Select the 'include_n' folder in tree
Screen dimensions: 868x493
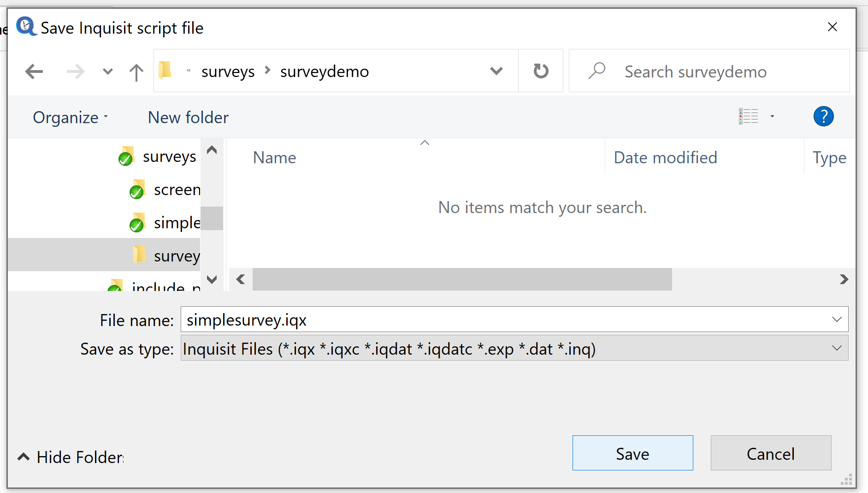tap(154, 287)
